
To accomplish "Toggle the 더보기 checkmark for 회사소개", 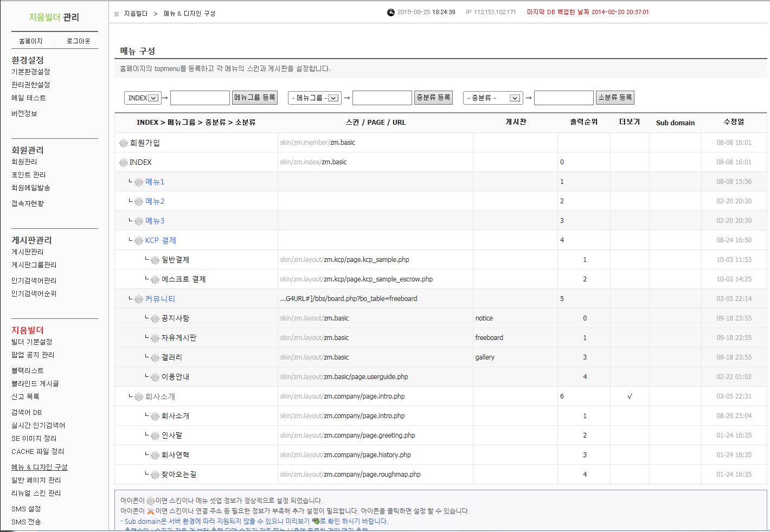I will tap(630, 396).
